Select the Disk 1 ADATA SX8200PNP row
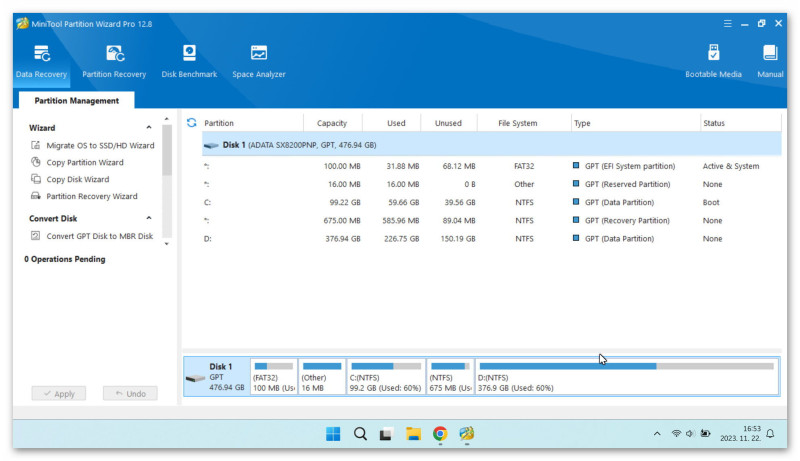Screen dimensions: 800x461 pos(491,145)
